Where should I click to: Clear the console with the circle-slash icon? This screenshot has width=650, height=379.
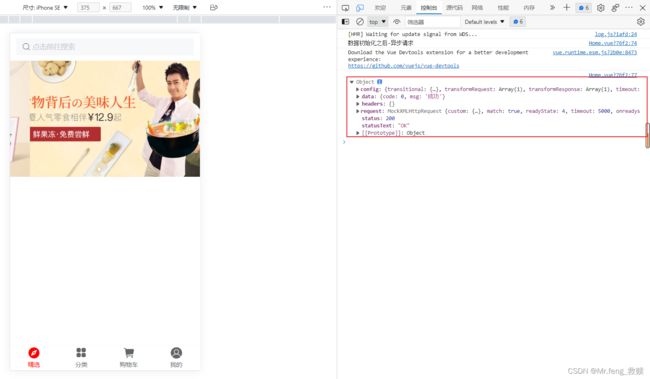(360, 22)
